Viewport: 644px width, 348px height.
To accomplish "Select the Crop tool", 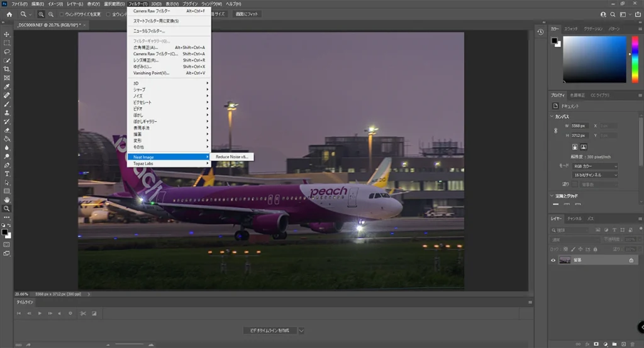I will pos(7,69).
